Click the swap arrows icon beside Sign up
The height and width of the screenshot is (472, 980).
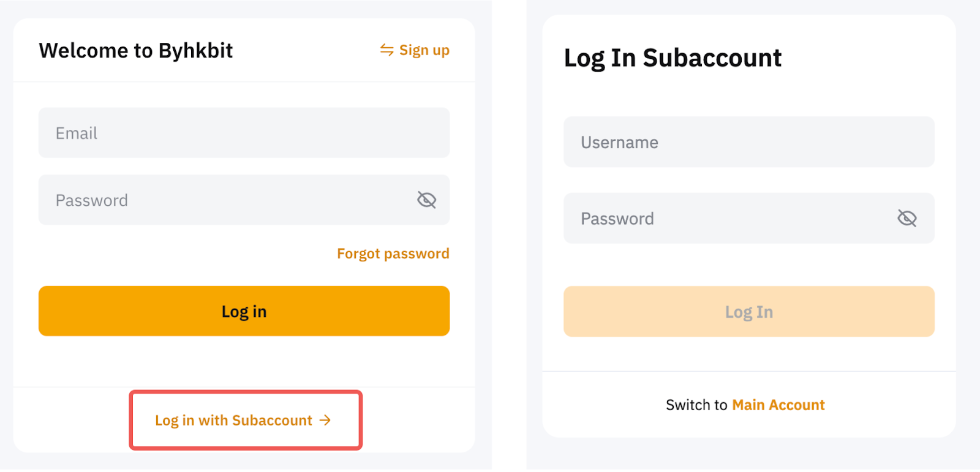point(386,50)
